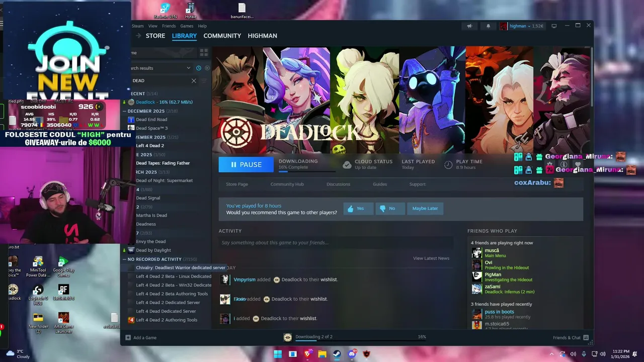Screen dimensions: 644x362
Task: Open advanced filter options icon
Action: (204, 80)
